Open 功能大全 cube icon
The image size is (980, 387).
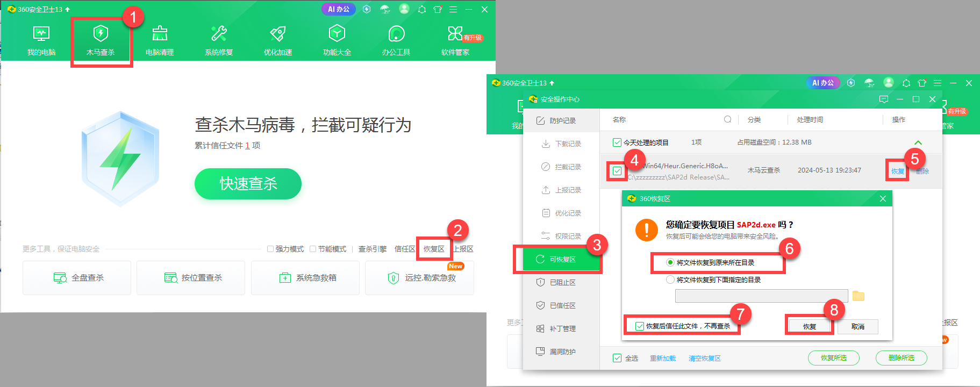click(x=337, y=34)
